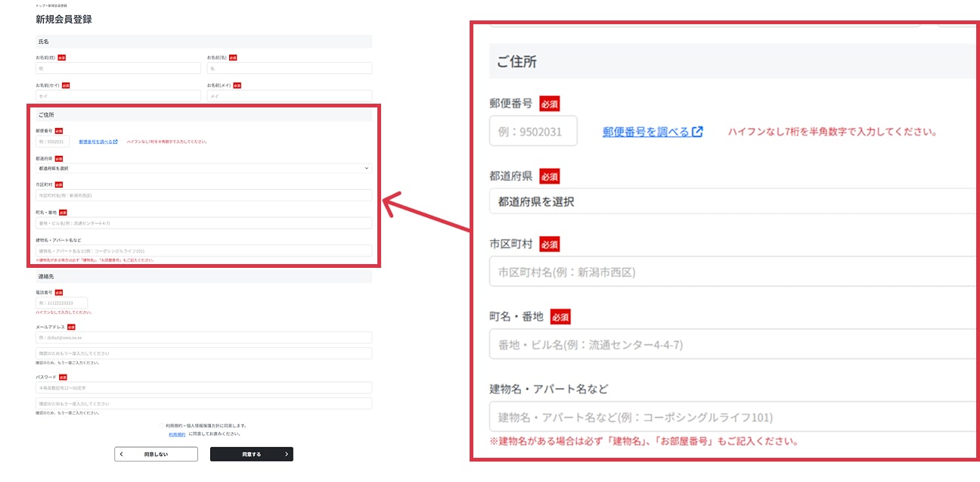Click the external link icon beside 郵便番号を調べる
This screenshot has height=482, width=980.
click(116, 141)
